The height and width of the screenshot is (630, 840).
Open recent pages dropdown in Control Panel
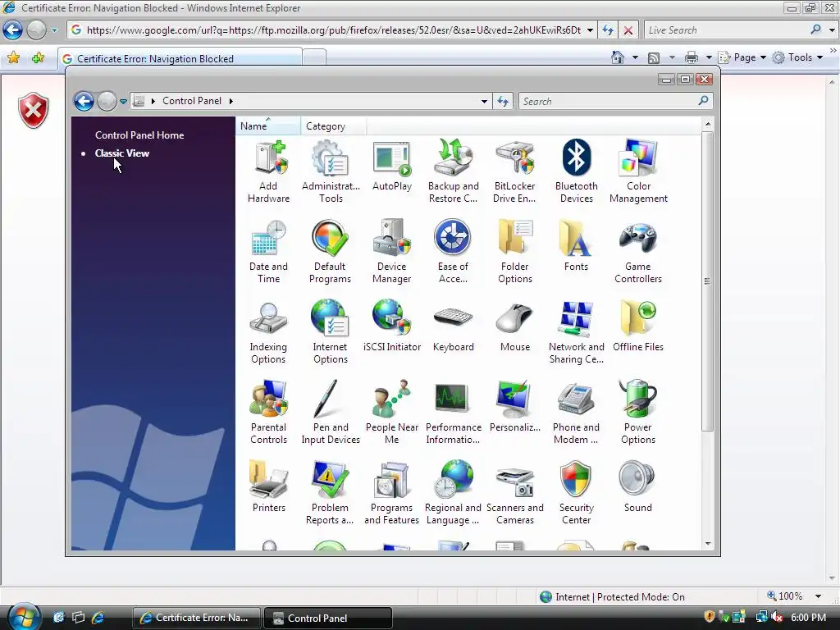point(123,101)
